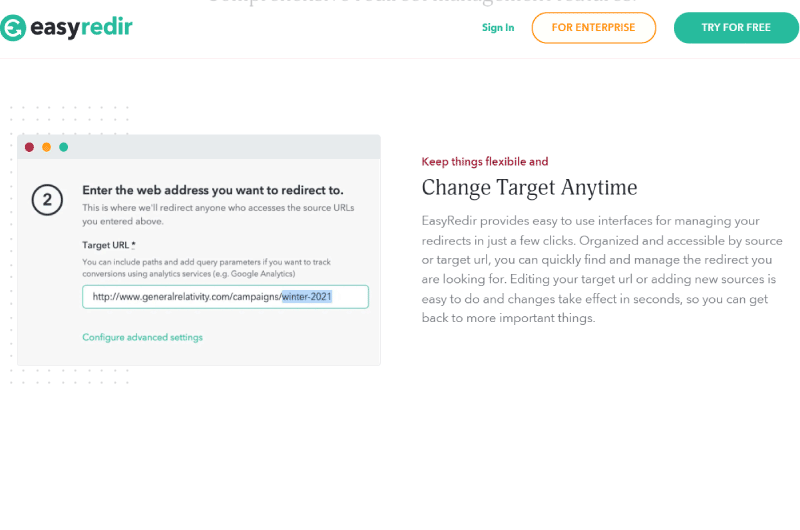Click the green dot in mockup window
Image resolution: width=800 pixels, height=530 pixels.
tap(64, 147)
